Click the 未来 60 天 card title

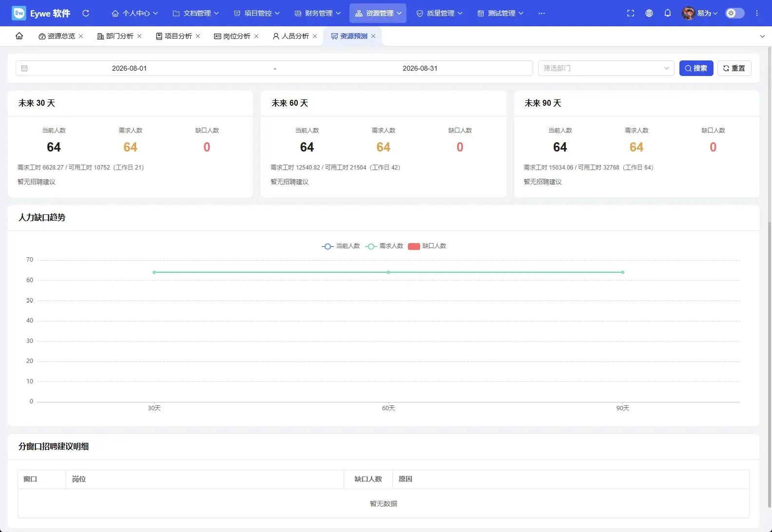tap(289, 103)
